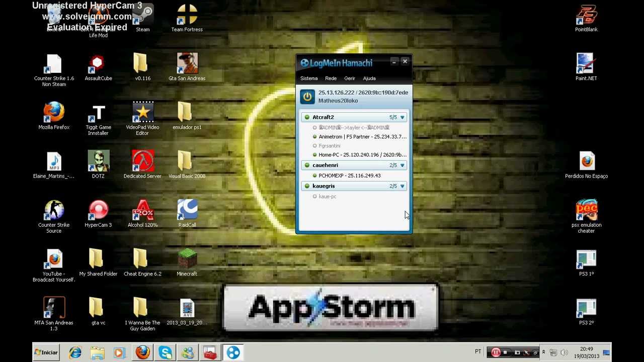The image size is (644, 362).
Task: Toggle the Hamachi power button
Action: click(307, 97)
